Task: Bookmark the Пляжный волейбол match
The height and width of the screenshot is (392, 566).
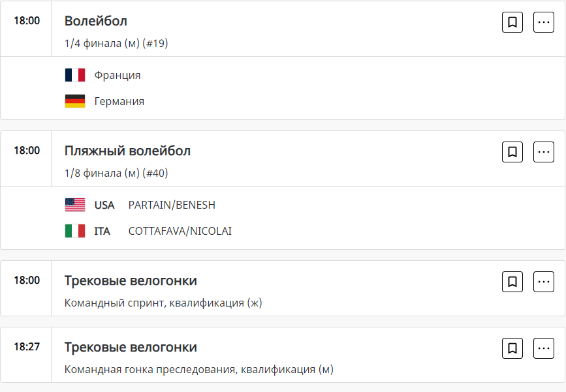Action: point(512,152)
